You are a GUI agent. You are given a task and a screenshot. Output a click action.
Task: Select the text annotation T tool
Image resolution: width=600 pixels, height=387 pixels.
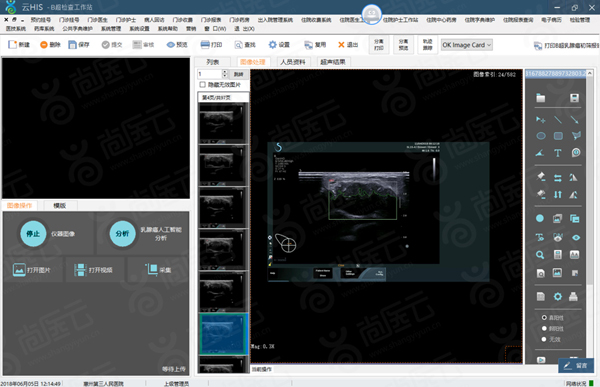[x=558, y=153]
